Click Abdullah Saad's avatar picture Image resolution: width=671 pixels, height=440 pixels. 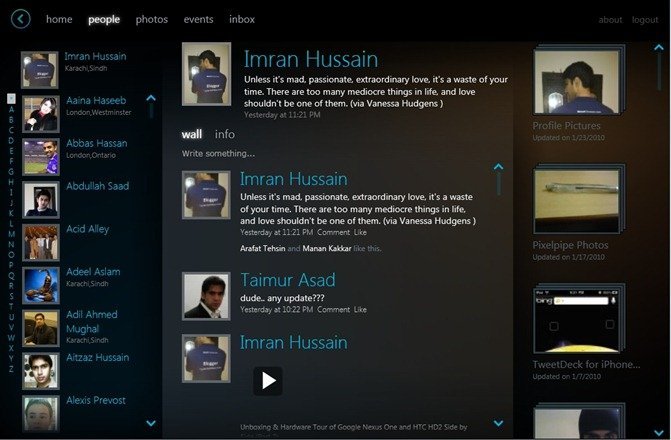point(41,199)
